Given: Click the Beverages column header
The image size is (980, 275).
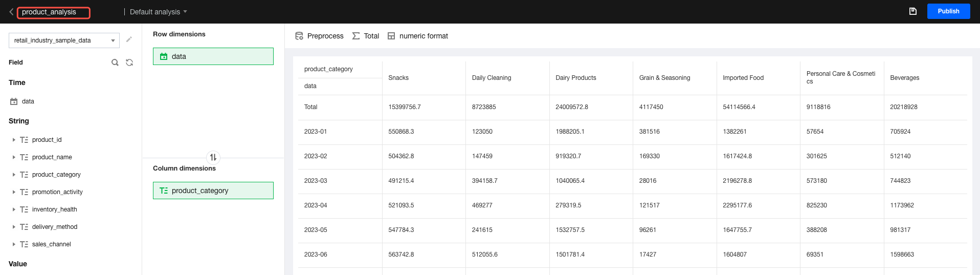Looking at the screenshot, I should pyautogui.click(x=904, y=78).
